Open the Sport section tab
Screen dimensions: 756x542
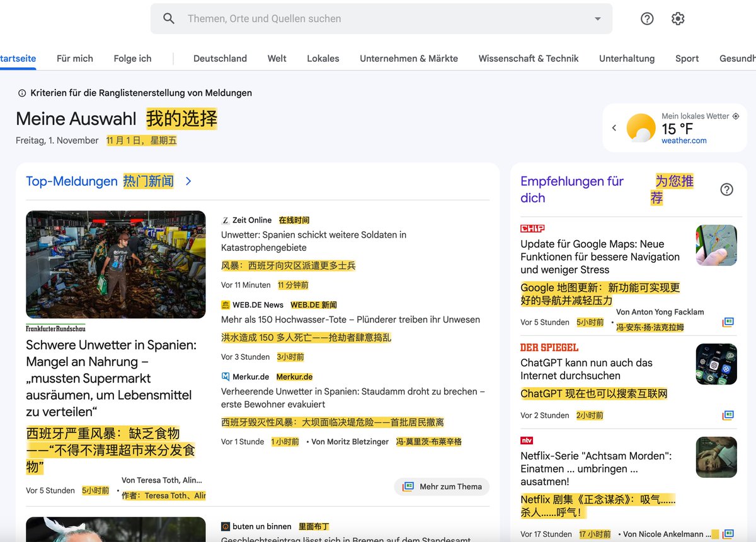tap(687, 58)
